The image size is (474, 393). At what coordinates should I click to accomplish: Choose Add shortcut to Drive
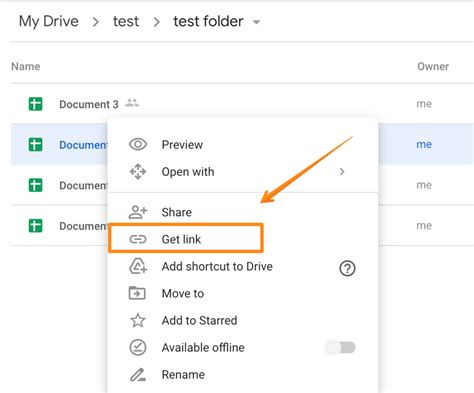coord(243,266)
